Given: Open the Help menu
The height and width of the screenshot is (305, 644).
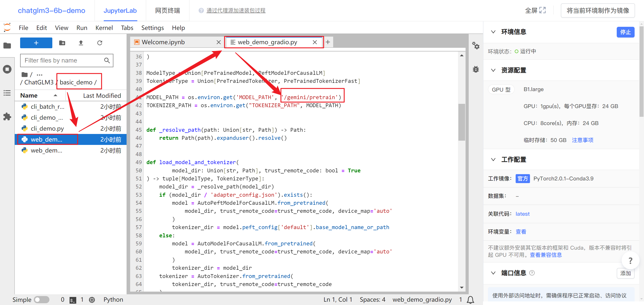Looking at the screenshot, I should (178, 28).
